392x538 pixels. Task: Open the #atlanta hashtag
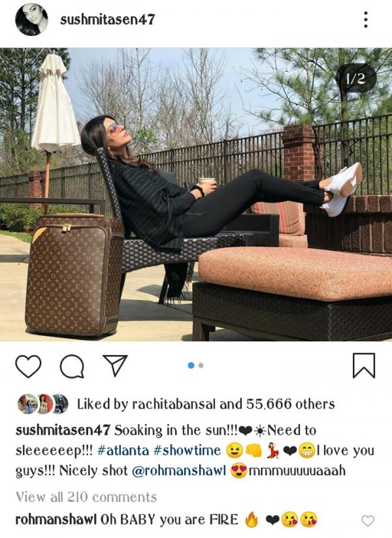coord(123,450)
